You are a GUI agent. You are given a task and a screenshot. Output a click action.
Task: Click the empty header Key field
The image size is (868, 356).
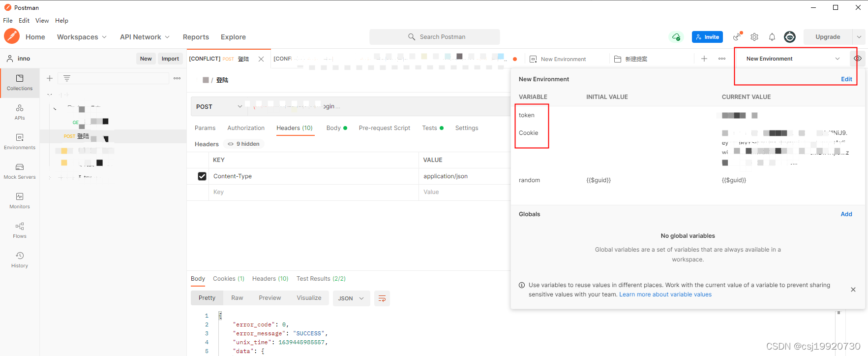(315, 192)
